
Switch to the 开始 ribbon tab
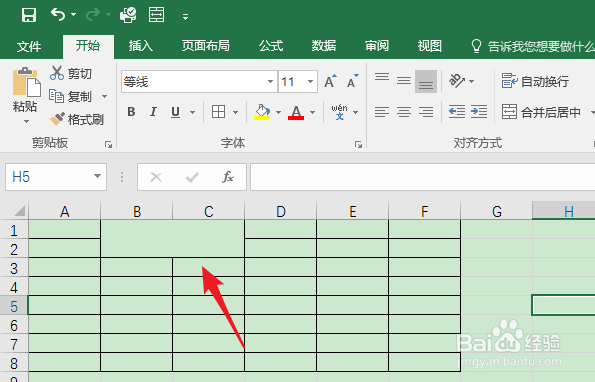pos(88,46)
